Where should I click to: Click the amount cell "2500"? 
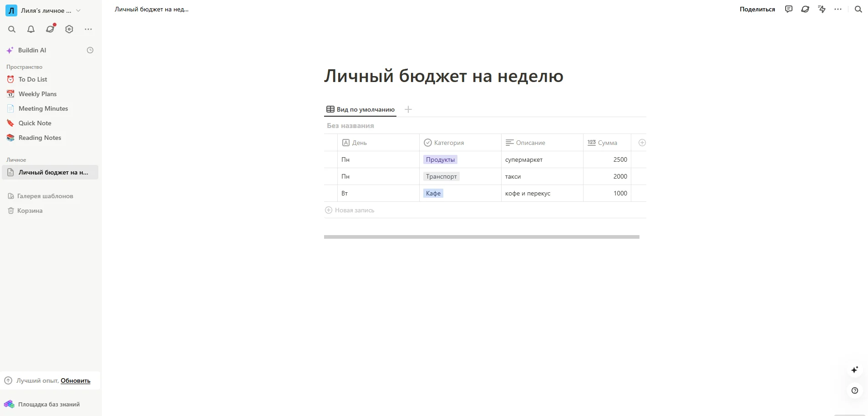pyautogui.click(x=607, y=159)
